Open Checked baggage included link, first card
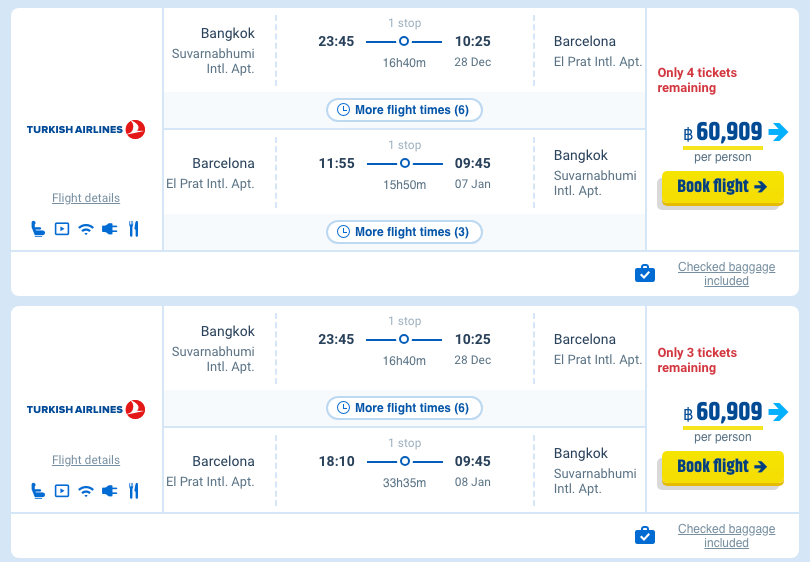Viewport: 810px width, 562px height. [726, 274]
